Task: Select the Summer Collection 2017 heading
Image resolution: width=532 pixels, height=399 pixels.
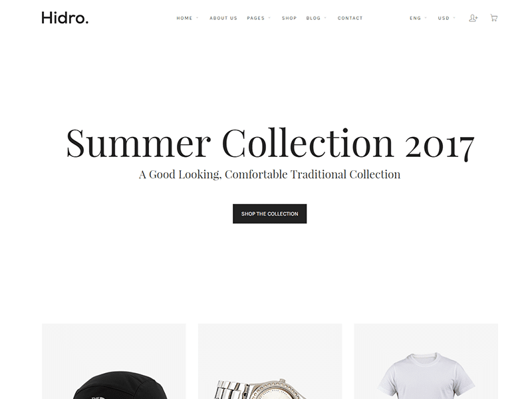Action: tap(270, 143)
